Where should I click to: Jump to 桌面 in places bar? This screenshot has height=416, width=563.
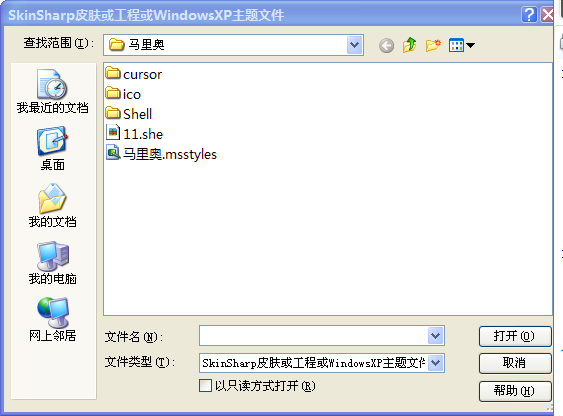[52, 149]
